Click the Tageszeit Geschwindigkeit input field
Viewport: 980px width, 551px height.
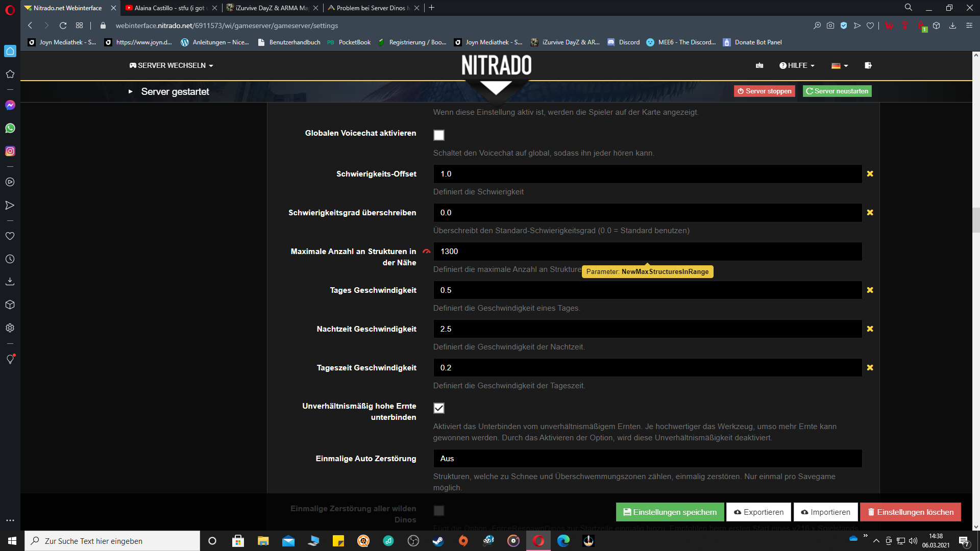pyautogui.click(x=647, y=368)
